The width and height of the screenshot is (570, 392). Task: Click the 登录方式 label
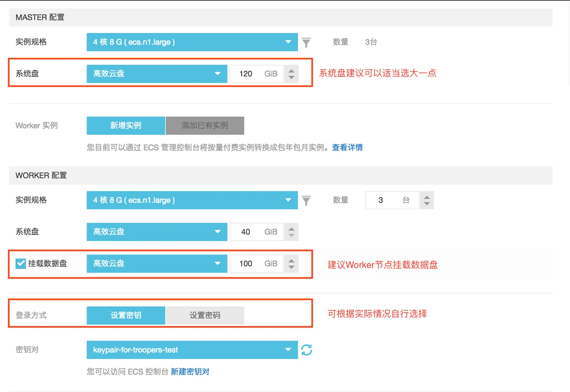pyautogui.click(x=31, y=315)
